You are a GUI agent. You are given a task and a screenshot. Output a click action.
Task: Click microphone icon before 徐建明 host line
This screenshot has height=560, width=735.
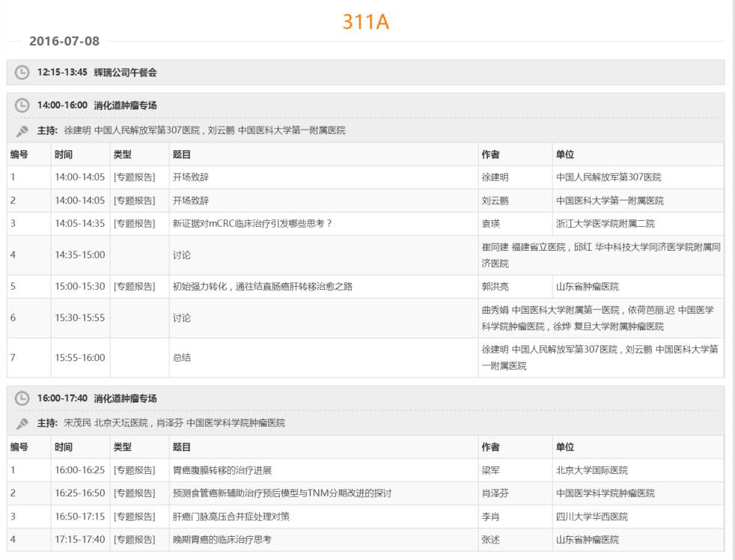[22, 131]
